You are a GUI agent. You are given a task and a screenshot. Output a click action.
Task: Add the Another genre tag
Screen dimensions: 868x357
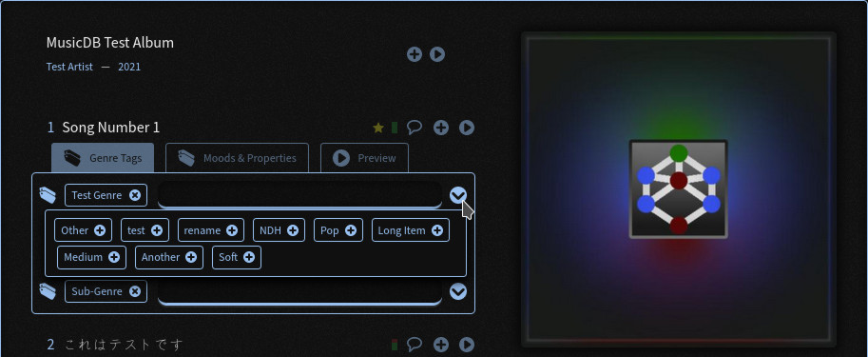(x=191, y=257)
